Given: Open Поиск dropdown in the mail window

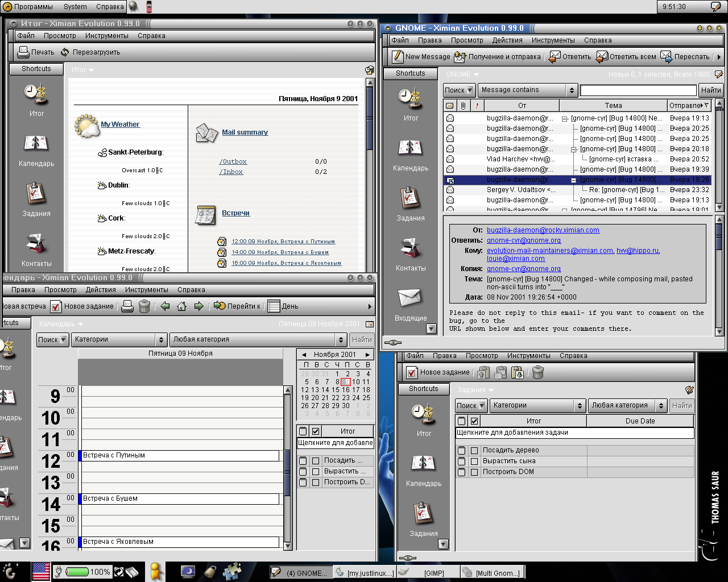Looking at the screenshot, I should (459, 90).
